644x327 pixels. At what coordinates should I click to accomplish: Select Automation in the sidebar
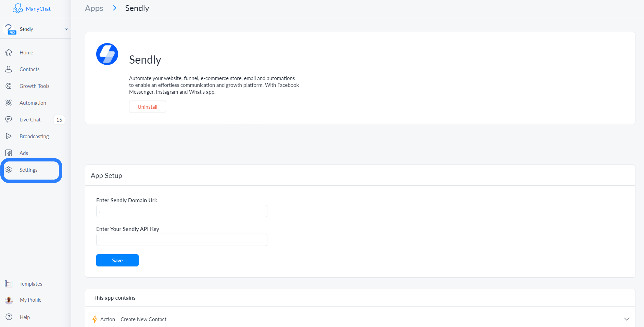tap(33, 103)
